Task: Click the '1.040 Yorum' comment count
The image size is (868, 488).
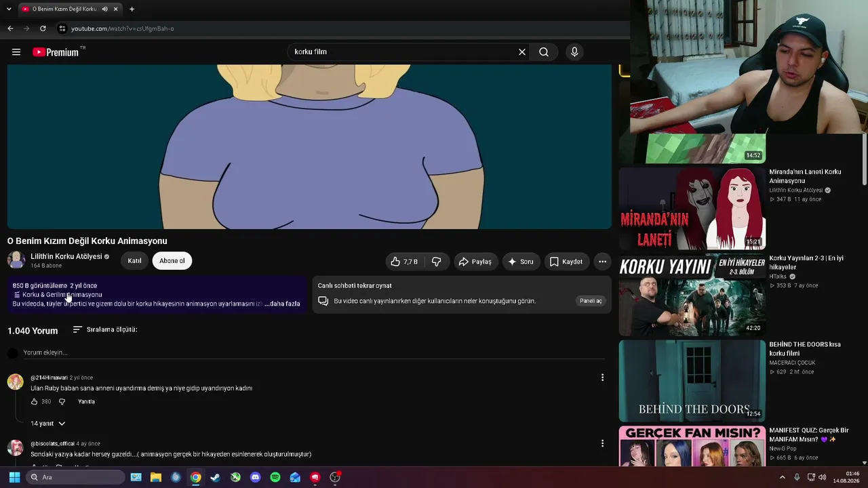Action: click(33, 331)
